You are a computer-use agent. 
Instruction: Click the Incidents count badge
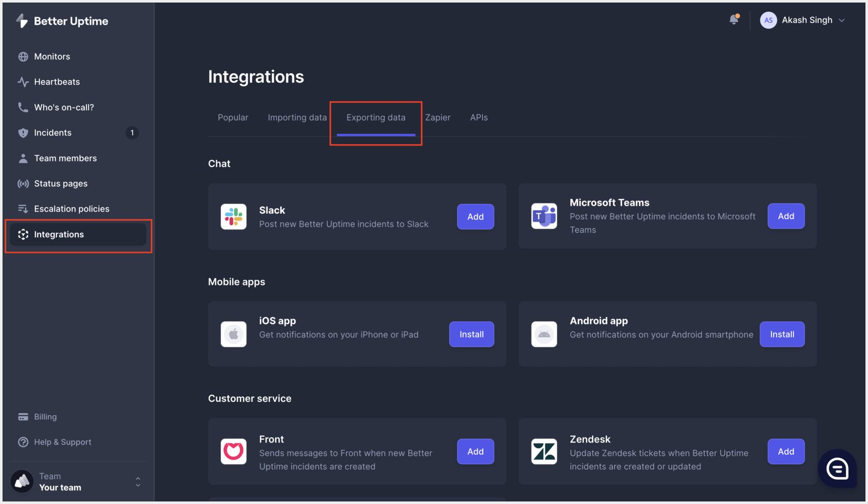pos(132,132)
